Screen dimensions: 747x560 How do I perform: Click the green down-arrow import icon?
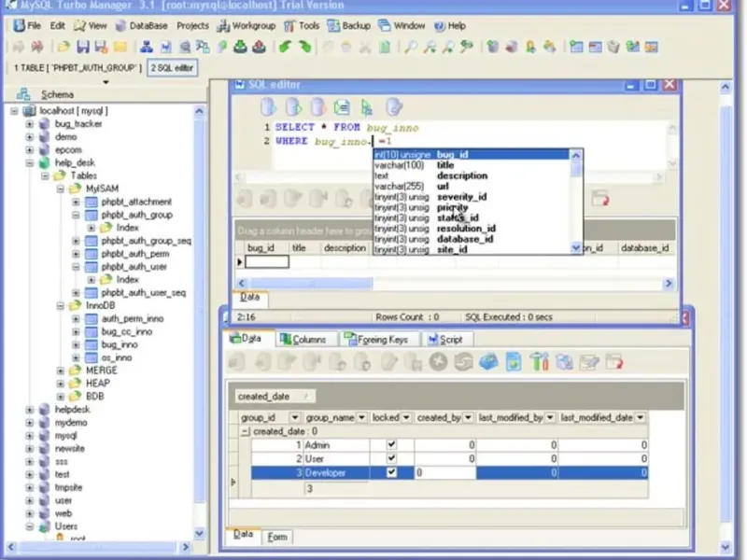[x=241, y=48]
